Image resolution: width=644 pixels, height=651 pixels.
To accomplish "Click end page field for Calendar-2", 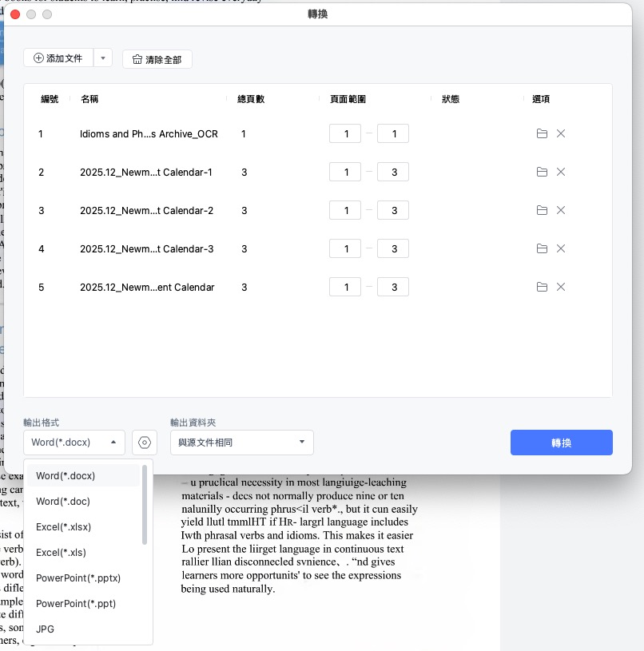I will (393, 210).
